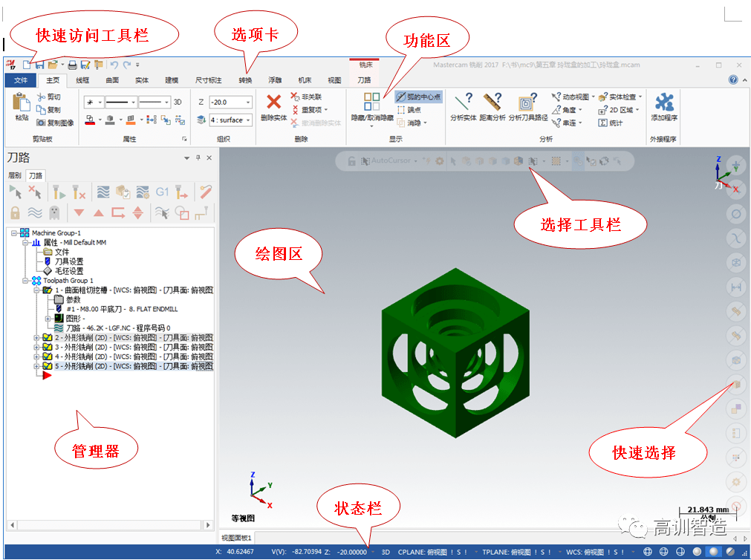Click the 粘贴 paste icon
This screenshot has height=560, width=751.
pos(22,102)
